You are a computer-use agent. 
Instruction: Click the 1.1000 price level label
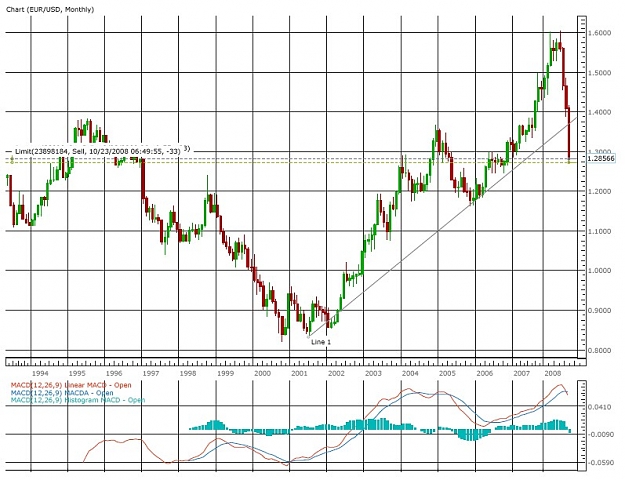click(600, 232)
